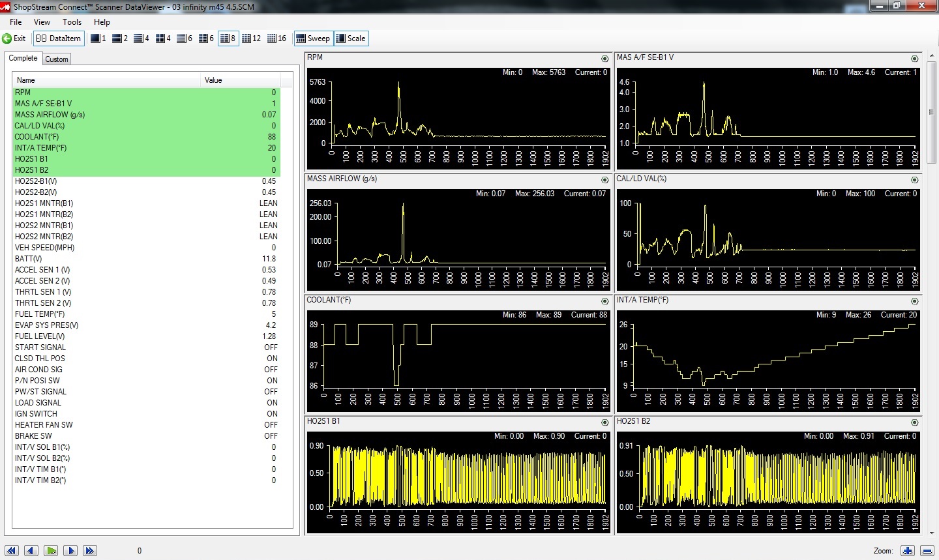The width and height of the screenshot is (939, 560).
Task: Select the START SIGNAL row
Action: tap(146, 347)
